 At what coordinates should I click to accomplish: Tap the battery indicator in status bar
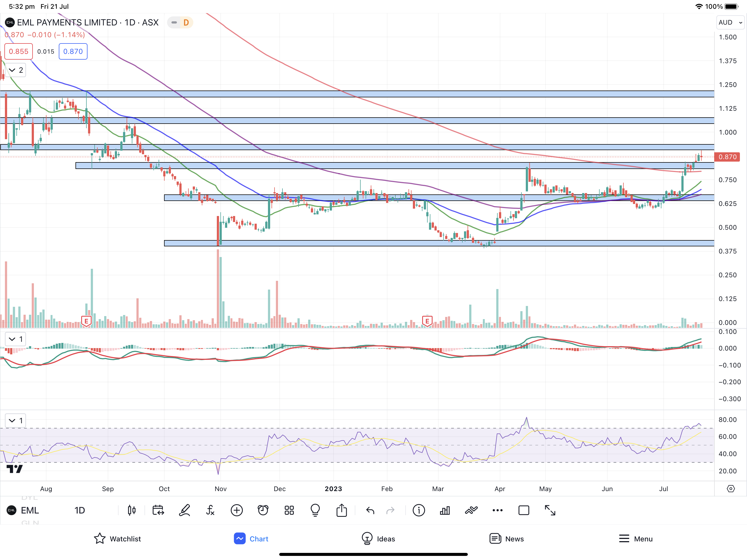pyautogui.click(x=732, y=6)
